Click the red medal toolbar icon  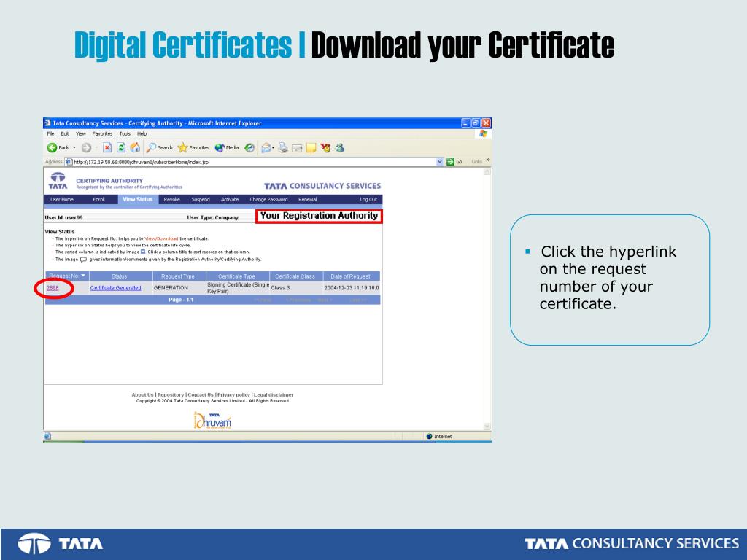325,147
